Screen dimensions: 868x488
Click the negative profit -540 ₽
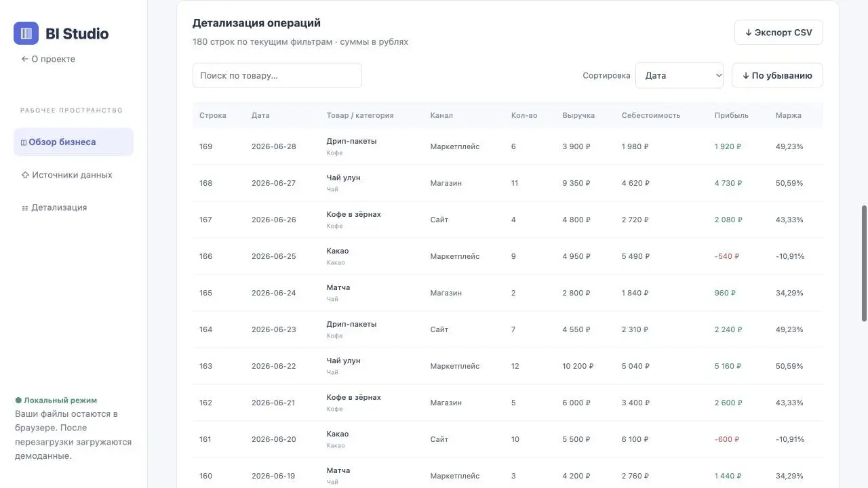[x=727, y=256]
